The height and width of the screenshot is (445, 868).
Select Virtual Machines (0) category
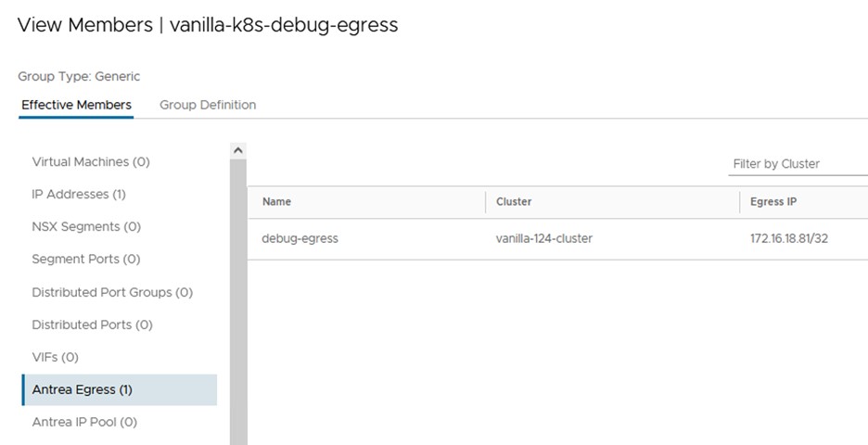click(x=91, y=161)
